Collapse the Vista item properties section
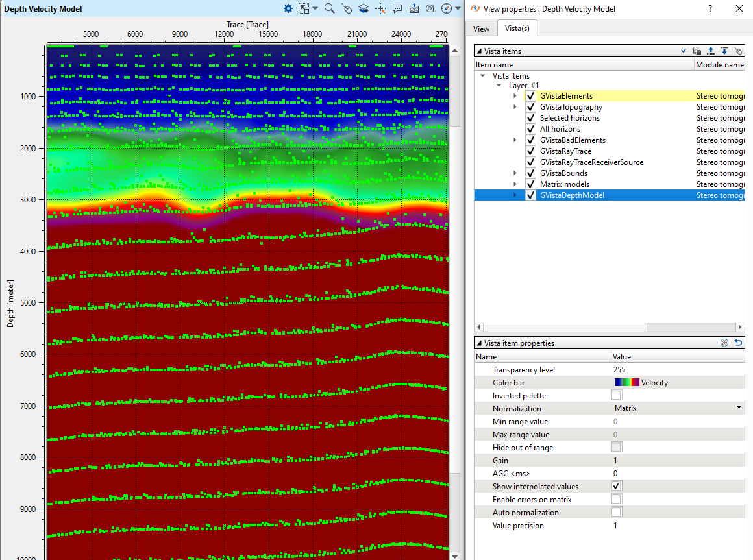The image size is (753, 560). click(479, 343)
